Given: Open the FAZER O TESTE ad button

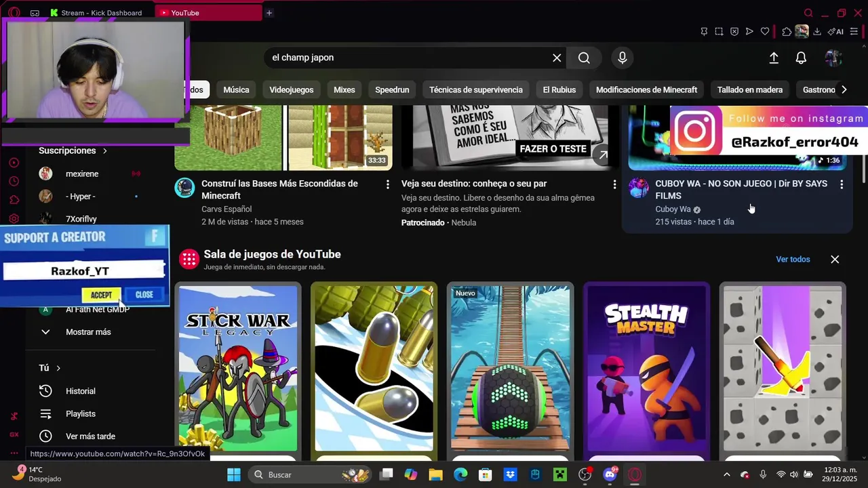Looking at the screenshot, I should click(553, 148).
